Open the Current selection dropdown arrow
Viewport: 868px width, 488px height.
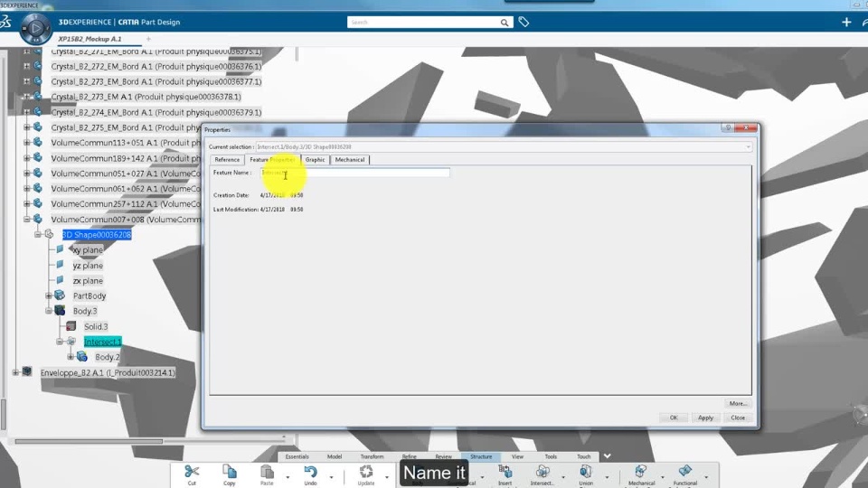click(x=748, y=147)
